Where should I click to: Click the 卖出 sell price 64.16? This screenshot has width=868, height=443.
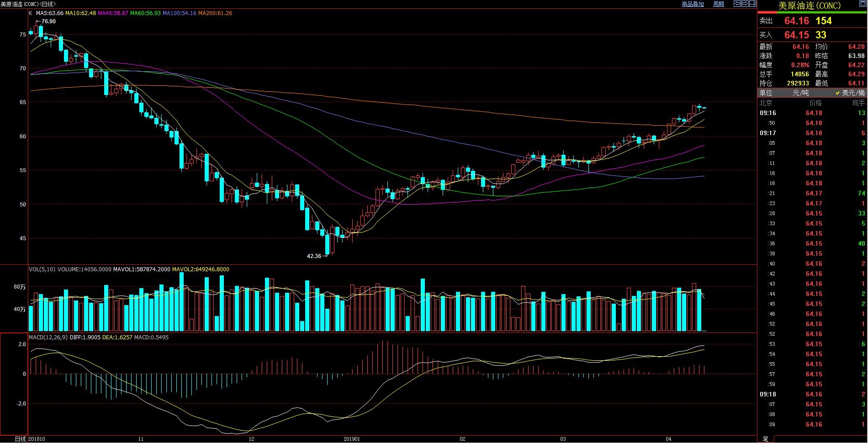[796, 21]
